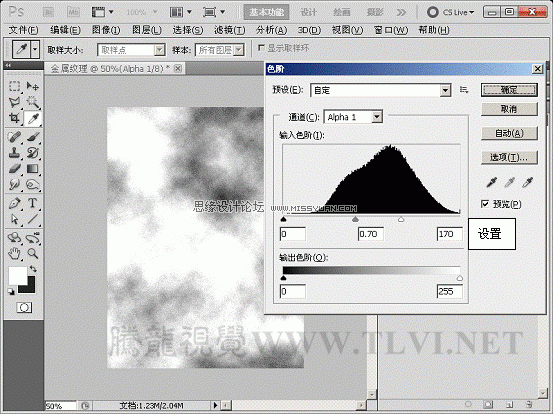
Task: Open the 滤镜(T) menu
Action: click(229, 30)
